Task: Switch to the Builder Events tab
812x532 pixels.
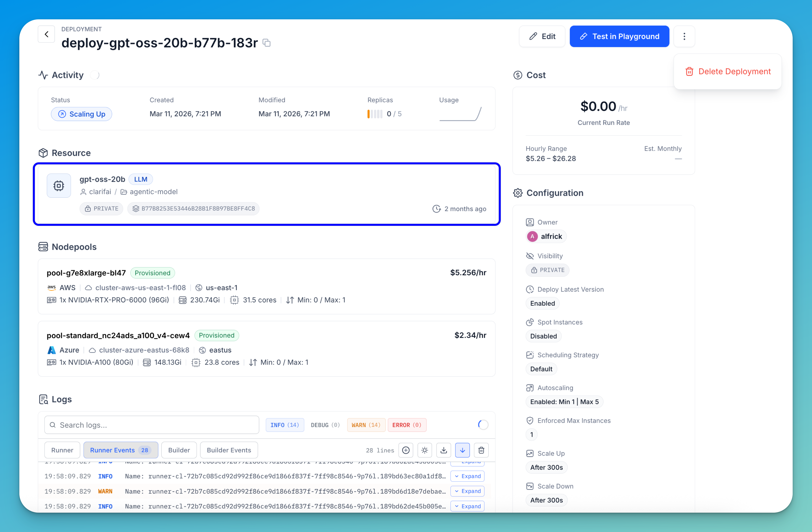Action: [x=229, y=450]
